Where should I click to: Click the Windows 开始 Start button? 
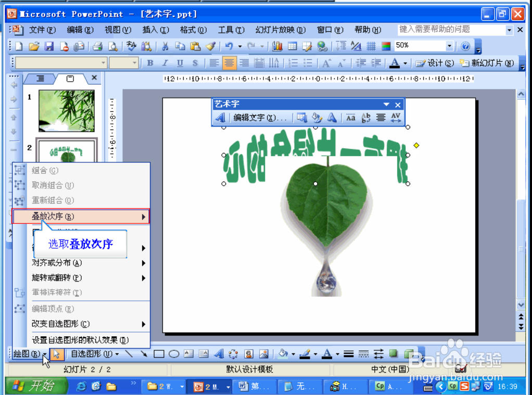point(35,386)
